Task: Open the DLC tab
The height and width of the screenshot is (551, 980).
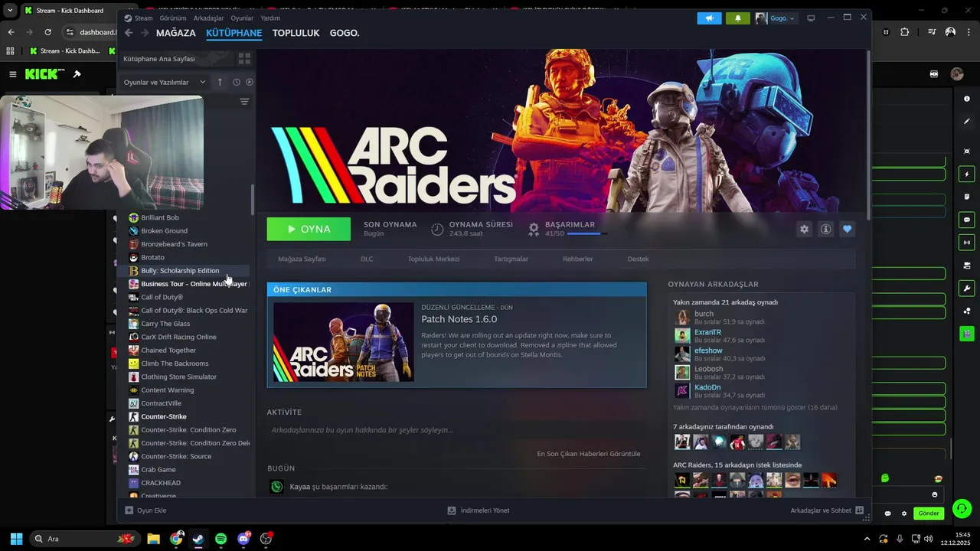Action: tap(367, 259)
